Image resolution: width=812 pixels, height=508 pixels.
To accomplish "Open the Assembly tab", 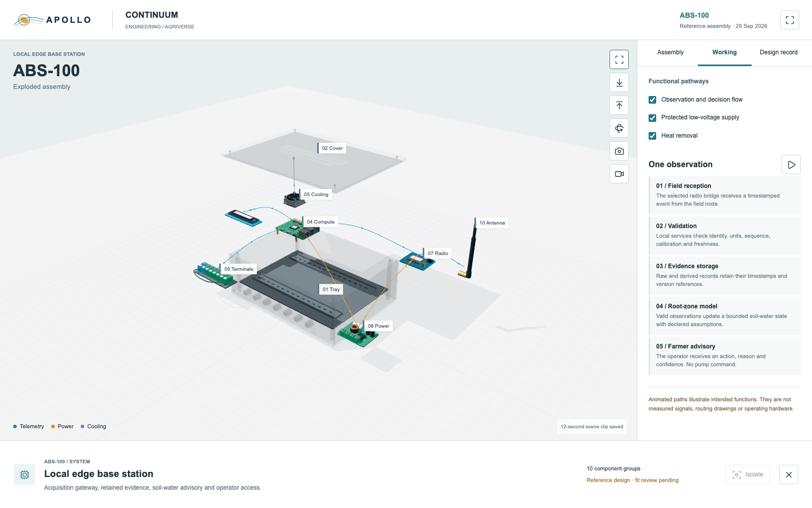I will pyautogui.click(x=670, y=52).
